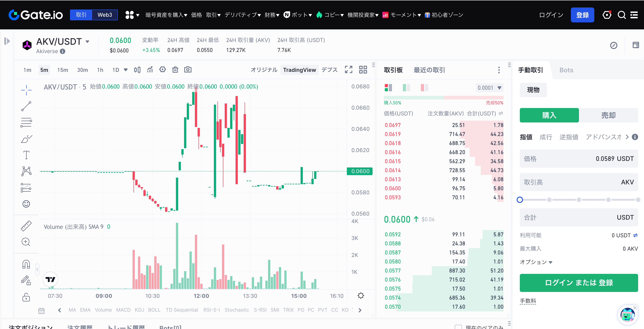Expand the left sidebar panel arrow
The height and width of the screenshot is (329, 644).
[7, 41]
